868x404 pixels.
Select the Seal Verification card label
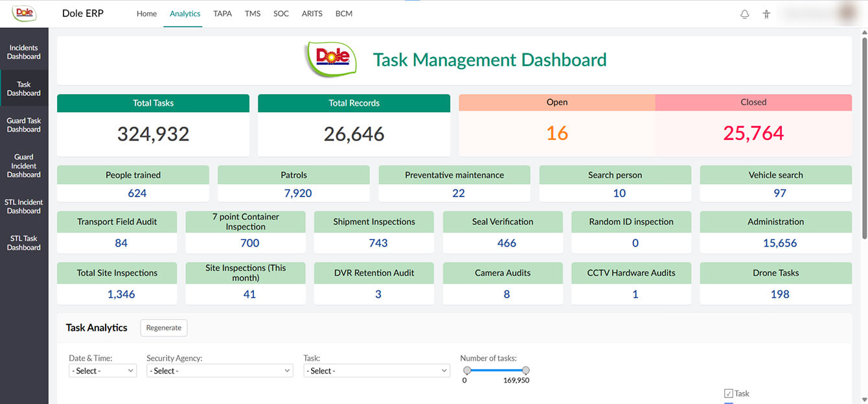[503, 222]
